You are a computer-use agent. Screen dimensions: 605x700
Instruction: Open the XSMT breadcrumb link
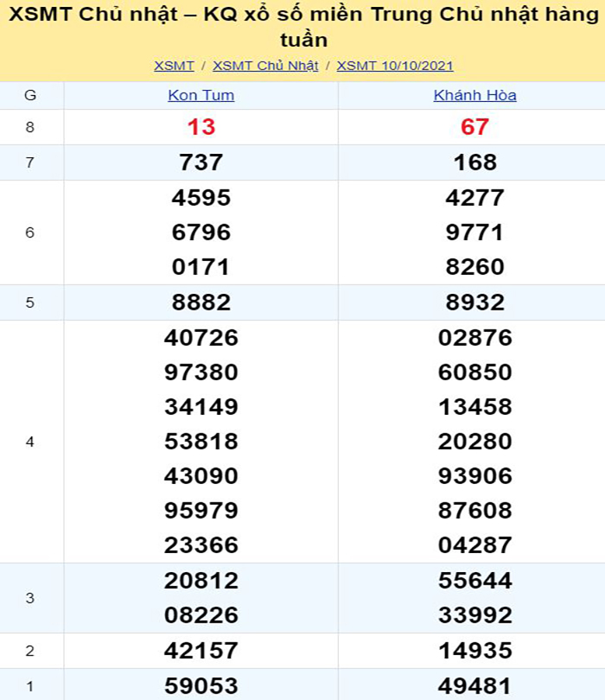point(174,66)
